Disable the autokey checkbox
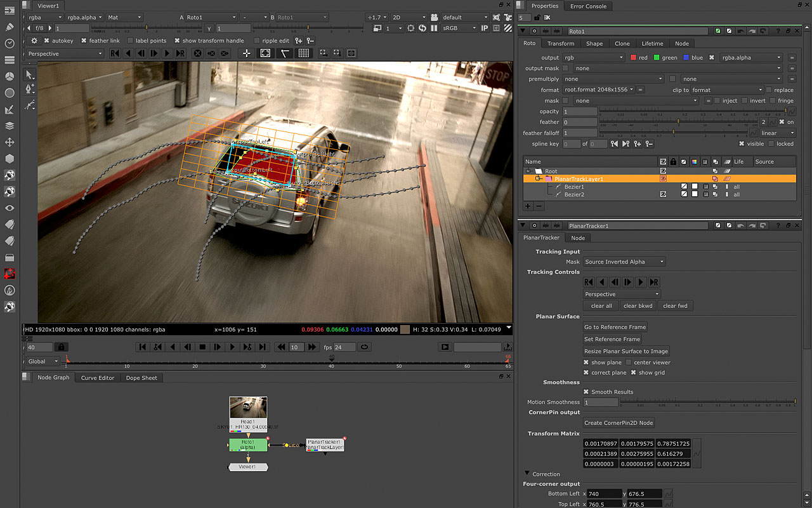 pyautogui.click(x=46, y=41)
